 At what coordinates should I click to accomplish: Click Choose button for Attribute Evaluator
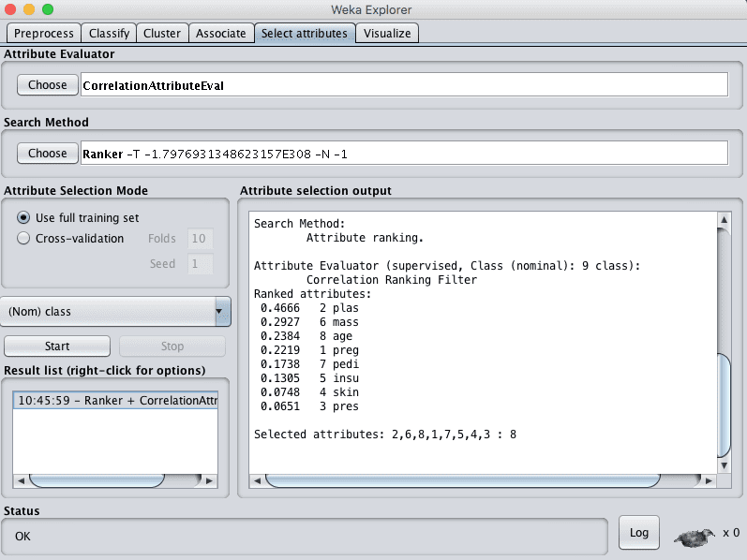(x=47, y=85)
